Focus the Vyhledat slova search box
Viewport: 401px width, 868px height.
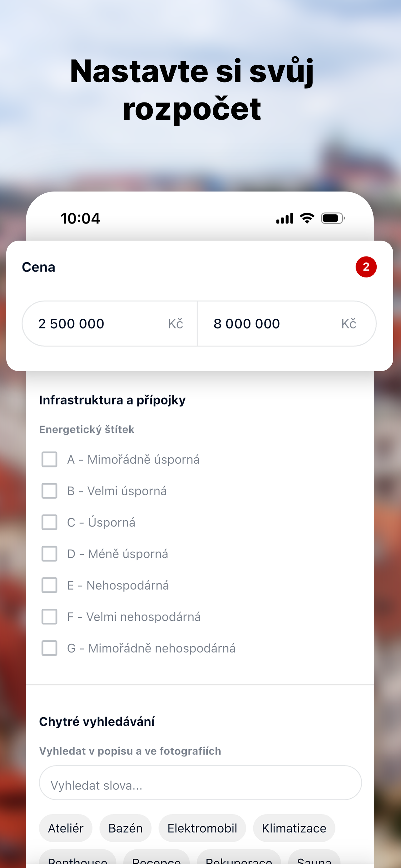point(200,786)
